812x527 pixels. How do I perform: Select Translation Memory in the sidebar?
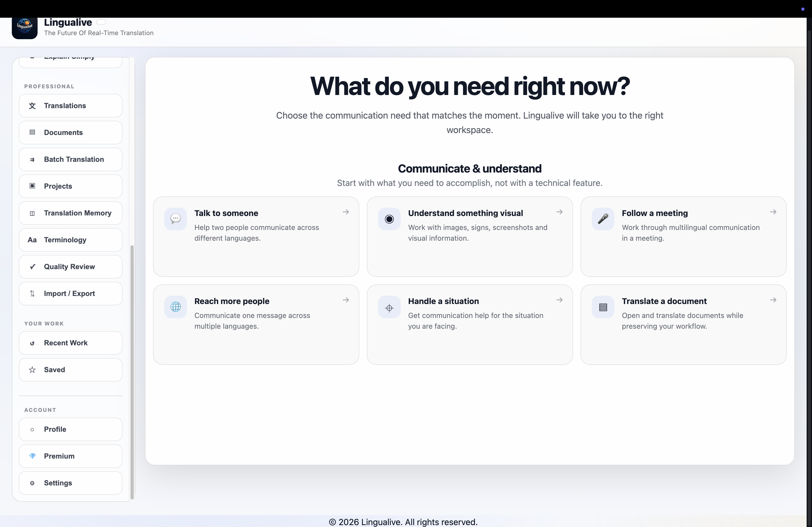click(x=71, y=213)
